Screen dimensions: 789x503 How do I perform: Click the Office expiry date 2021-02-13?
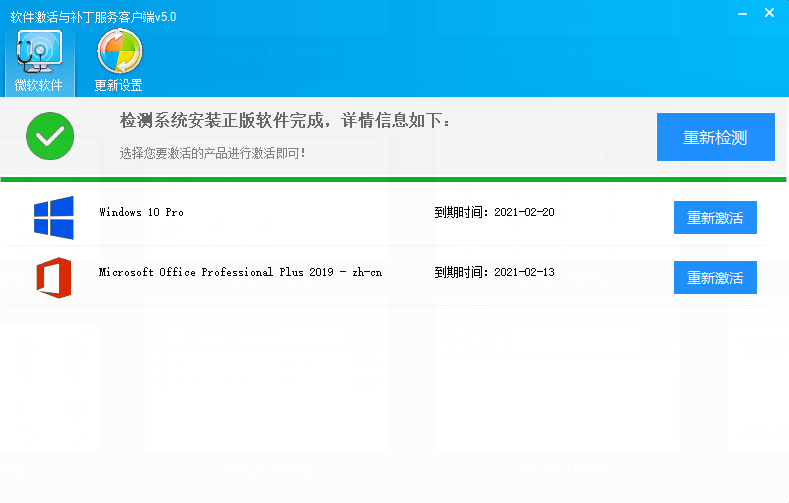tap(524, 272)
